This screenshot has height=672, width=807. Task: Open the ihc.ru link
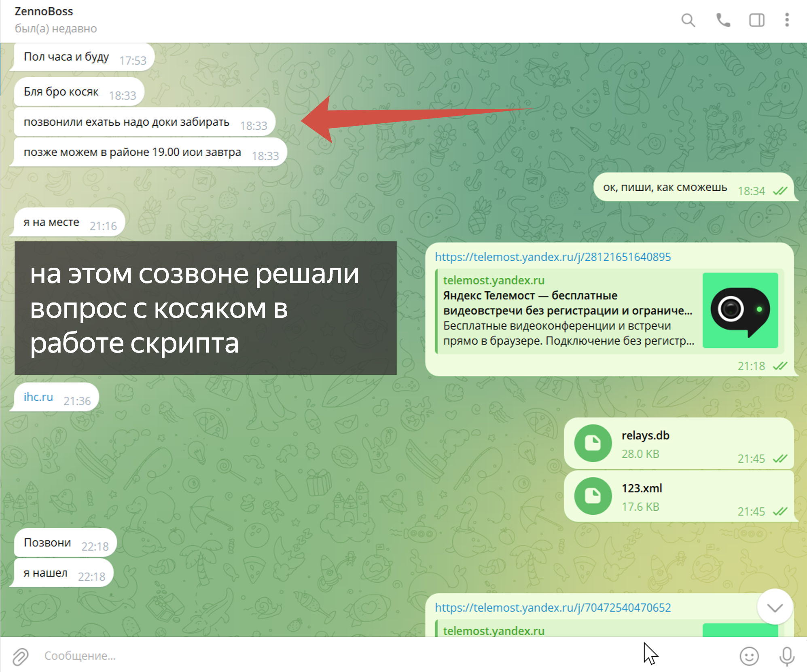[x=38, y=397]
